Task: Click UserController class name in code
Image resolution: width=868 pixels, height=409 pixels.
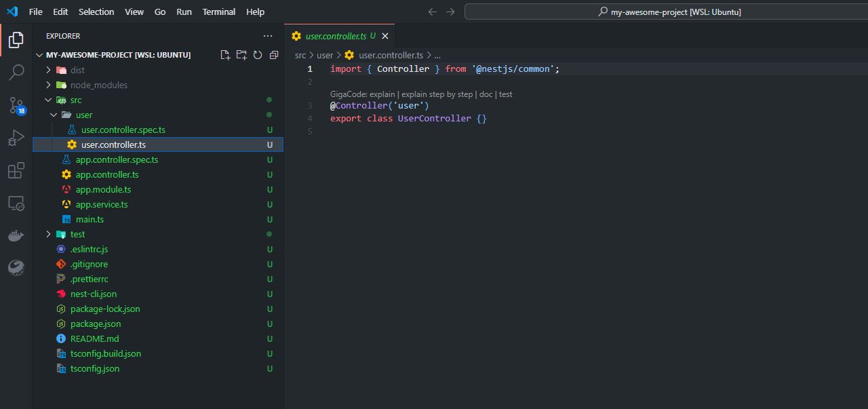Action: click(x=434, y=118)
